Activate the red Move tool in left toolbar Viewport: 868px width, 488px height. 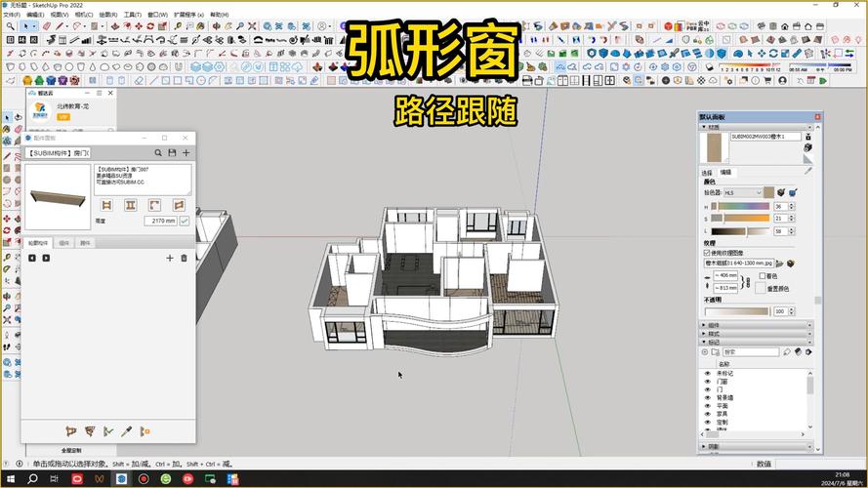pyautogui.click(x=7, y=219)
